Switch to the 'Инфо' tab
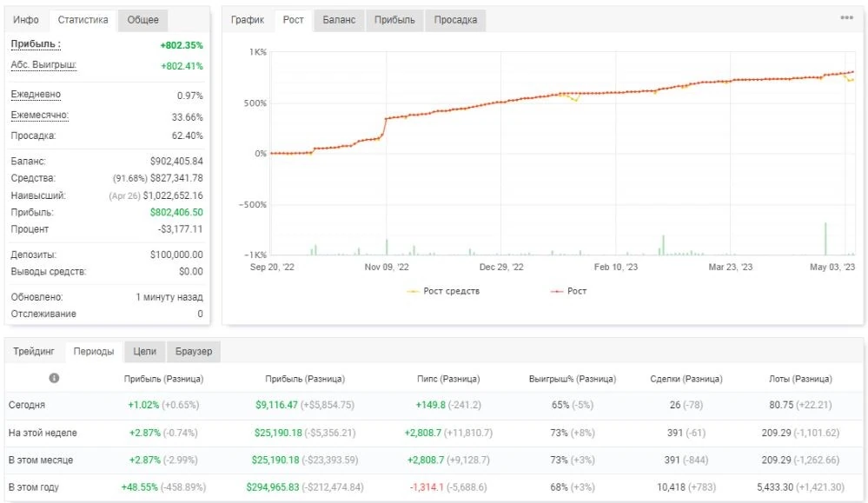 (x=26, y=20)
